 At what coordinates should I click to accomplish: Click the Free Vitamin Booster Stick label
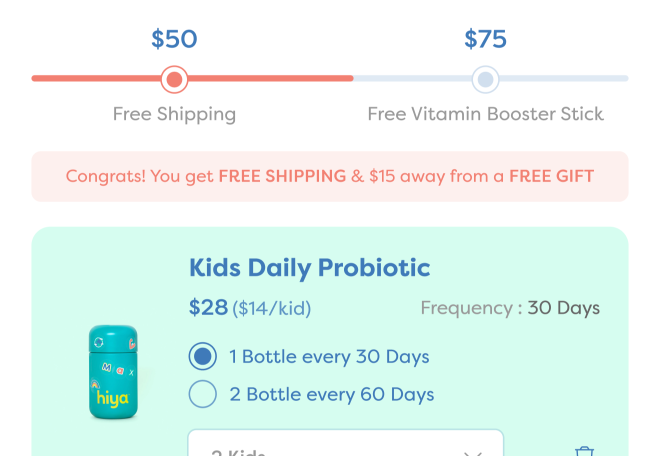(x=485, y=114)
